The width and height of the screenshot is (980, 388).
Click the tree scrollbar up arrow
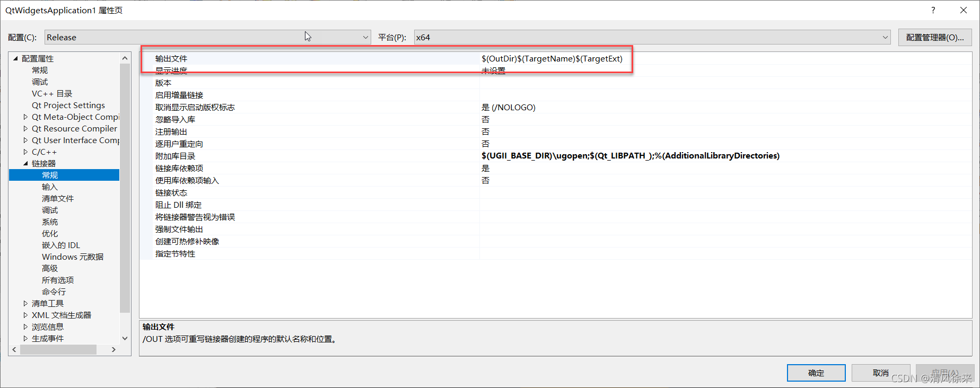125,58
